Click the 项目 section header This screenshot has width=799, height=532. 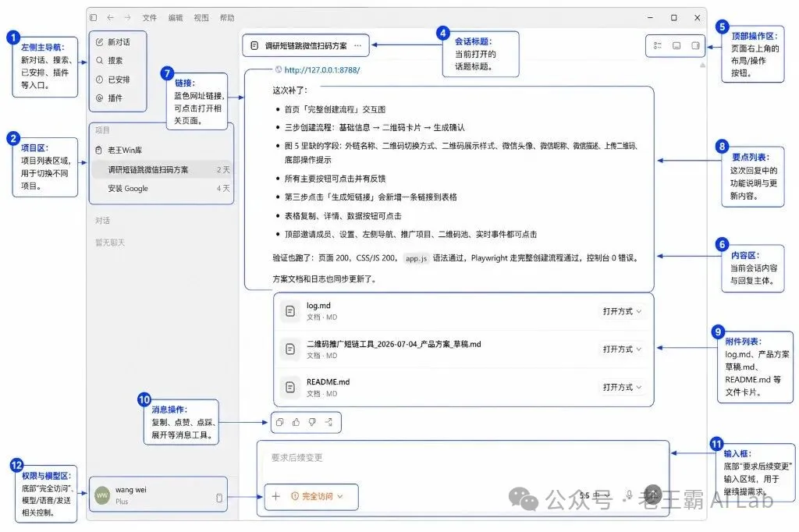pos(102,130)
